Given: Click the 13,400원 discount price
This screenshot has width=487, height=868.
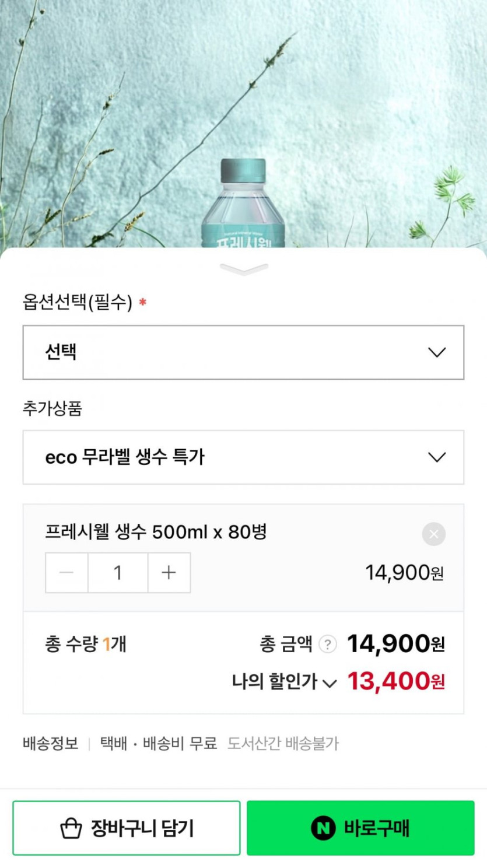Looking at the screenshot, I should (x=396, y=681).
